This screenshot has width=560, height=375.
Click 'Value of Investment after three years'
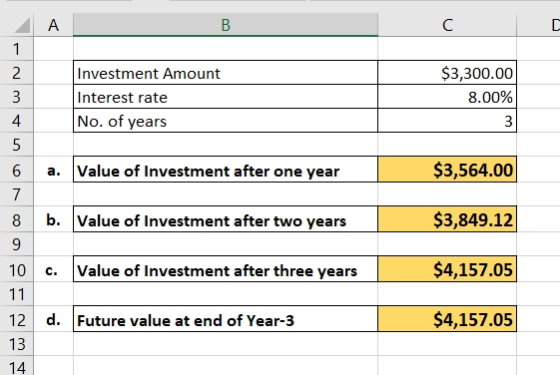point(225,270)
